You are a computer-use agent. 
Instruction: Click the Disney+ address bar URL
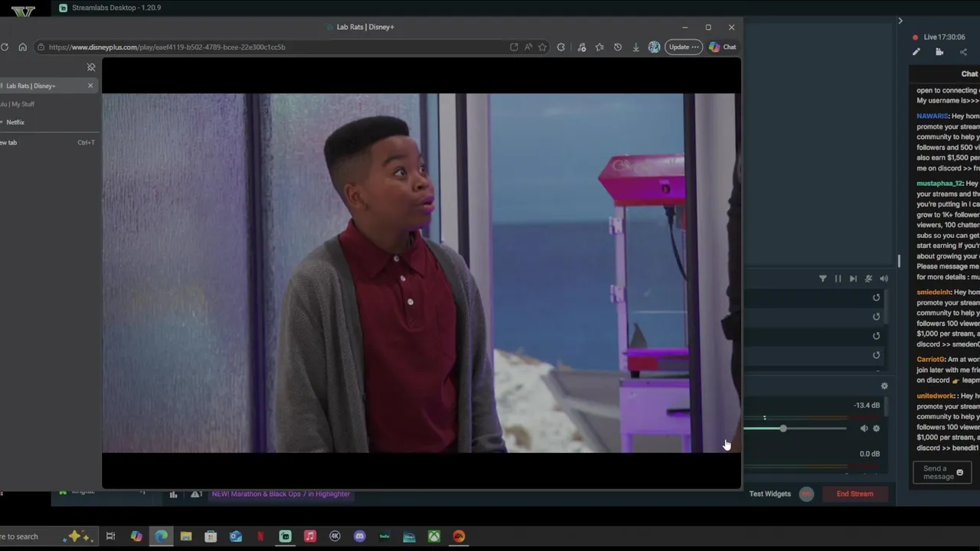[x=167, y=47]
